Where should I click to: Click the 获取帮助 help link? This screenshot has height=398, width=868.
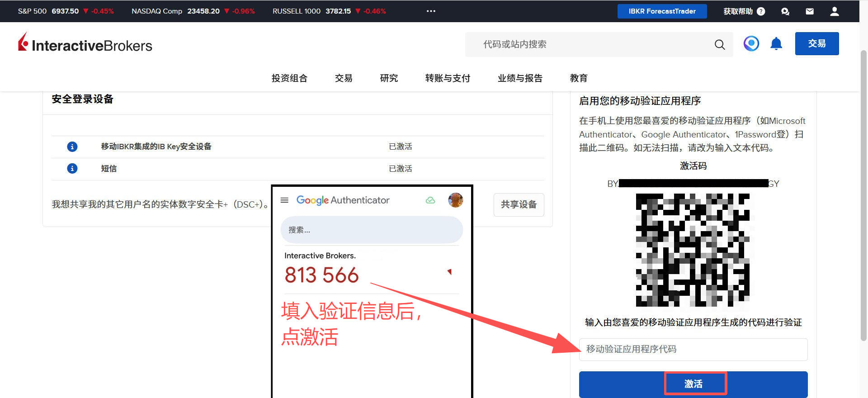click(744, 11)
